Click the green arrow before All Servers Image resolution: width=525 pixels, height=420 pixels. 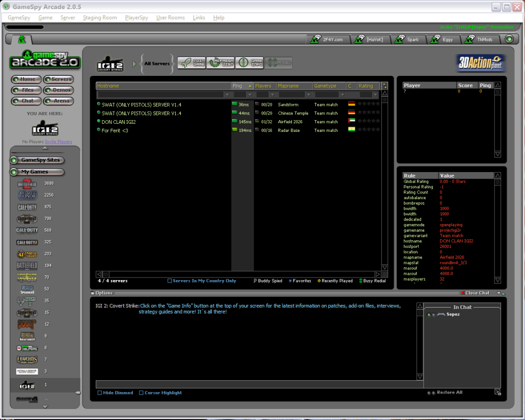tap(134, 64)
